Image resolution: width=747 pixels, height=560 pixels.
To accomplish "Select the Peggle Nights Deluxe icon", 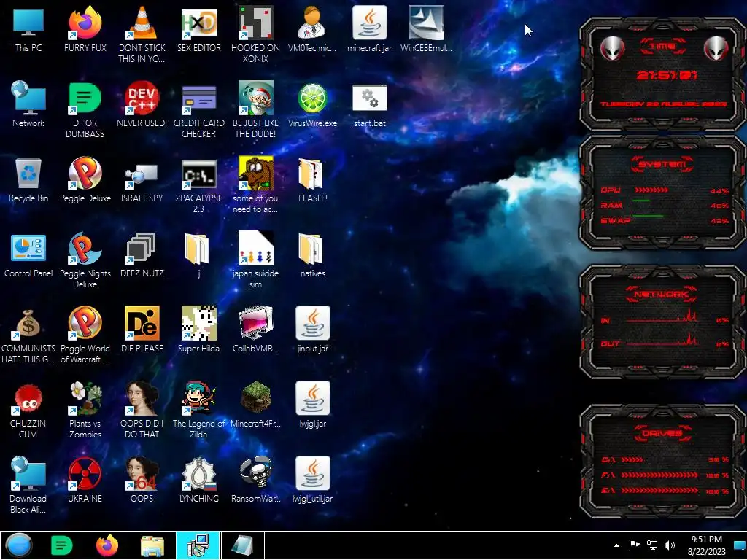I will (85, 260).
